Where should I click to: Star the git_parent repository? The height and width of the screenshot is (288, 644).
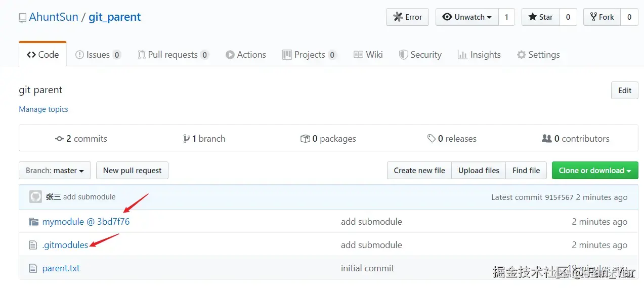(x=540, y=17)
